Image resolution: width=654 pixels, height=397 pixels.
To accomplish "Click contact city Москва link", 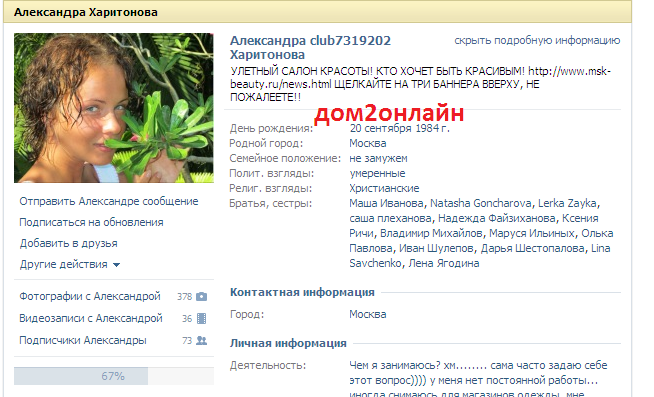I will (368, 314).
